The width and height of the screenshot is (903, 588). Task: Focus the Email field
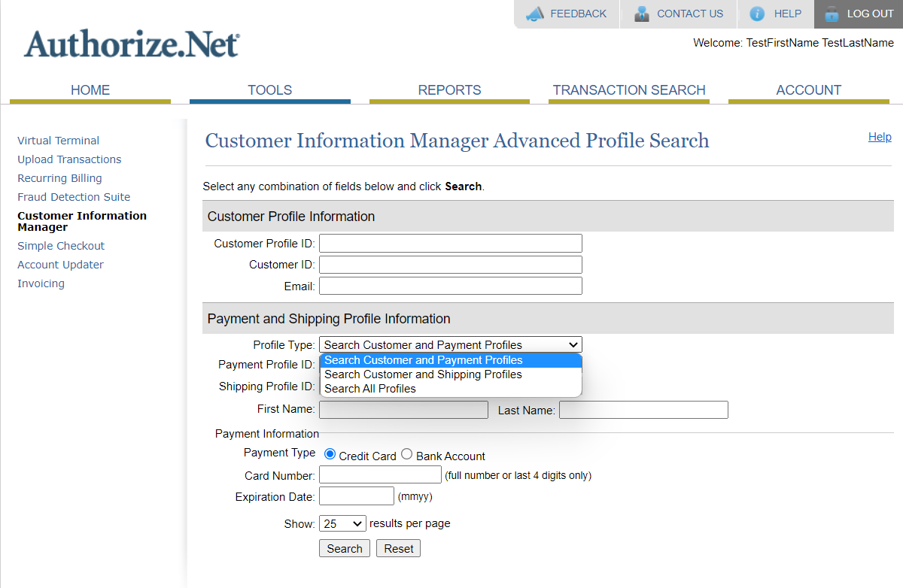[451, 286]
